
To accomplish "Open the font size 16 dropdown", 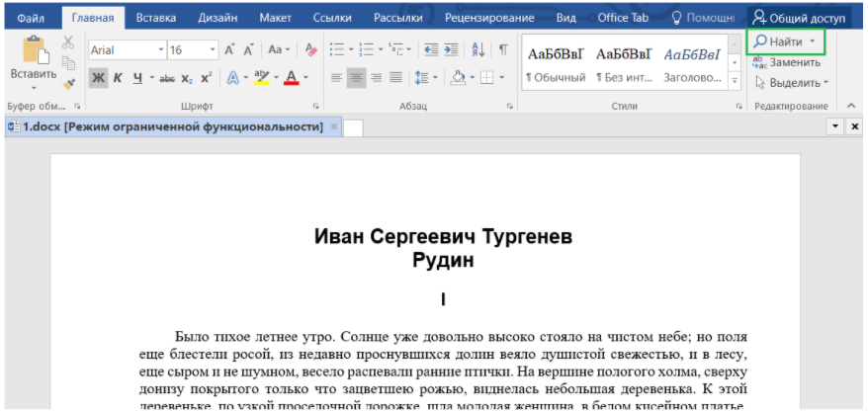I will (x=212, y=50).
